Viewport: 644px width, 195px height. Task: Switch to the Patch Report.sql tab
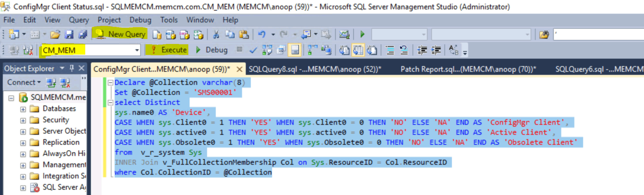[x=468, y=69]
